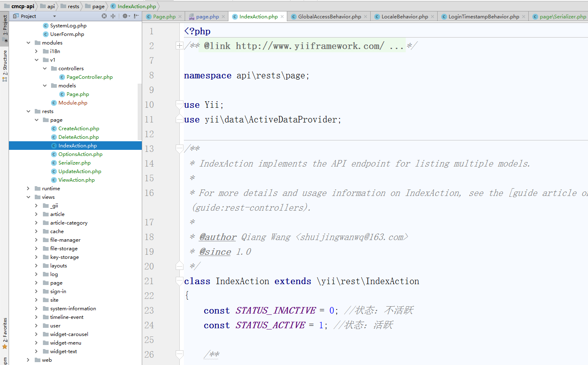Open the Project view dropdown
Image resolution: width=588 pixels, height=365 pixels.
tap(54, 16)
